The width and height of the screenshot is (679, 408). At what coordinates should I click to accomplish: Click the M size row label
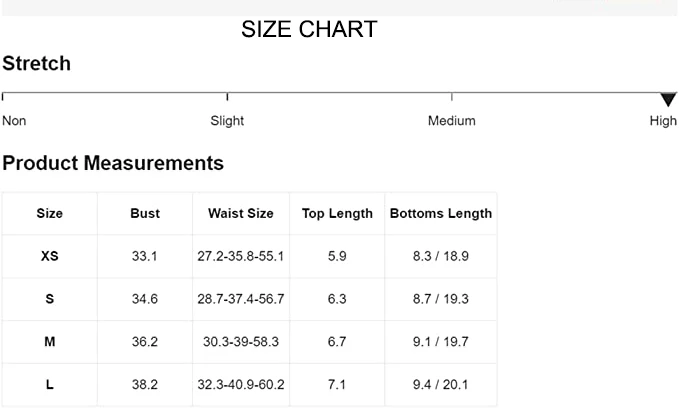[49, 342]
